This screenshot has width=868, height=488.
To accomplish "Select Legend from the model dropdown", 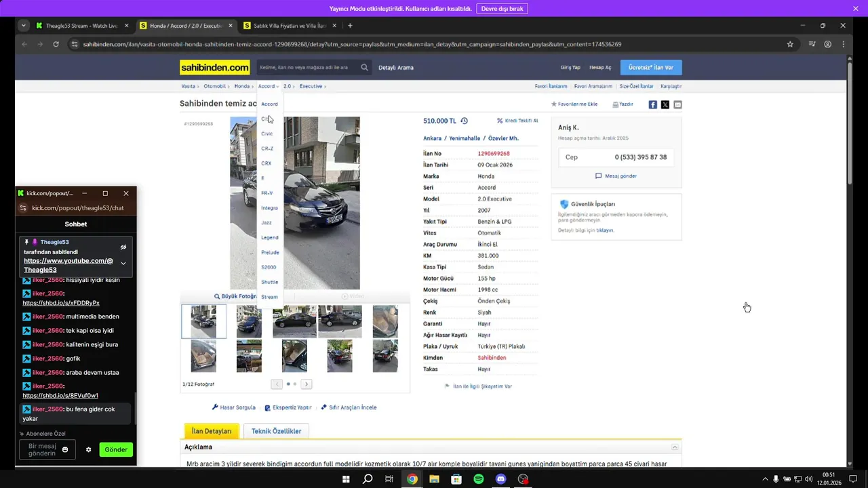I will (269, 237).
